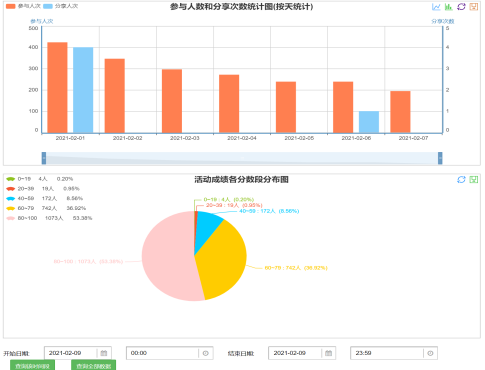Click the yellow 60~79 pie slice

tap(223, 260)
